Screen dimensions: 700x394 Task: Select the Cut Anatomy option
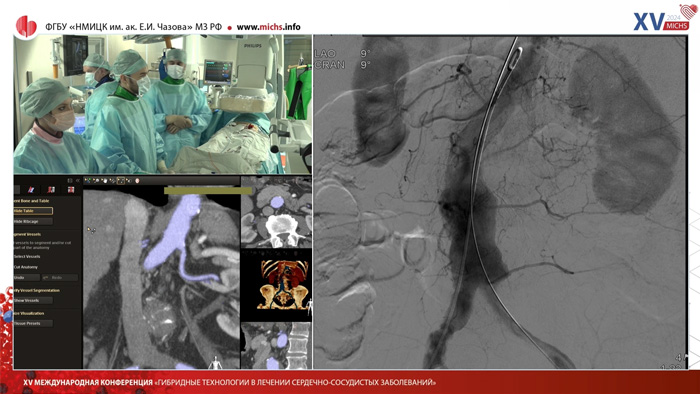26,267
